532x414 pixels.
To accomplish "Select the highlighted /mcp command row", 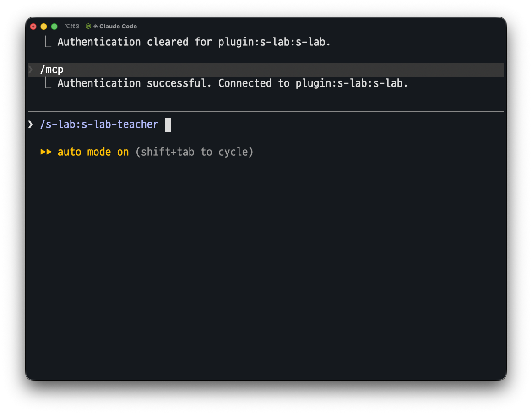I will [266, 70].
